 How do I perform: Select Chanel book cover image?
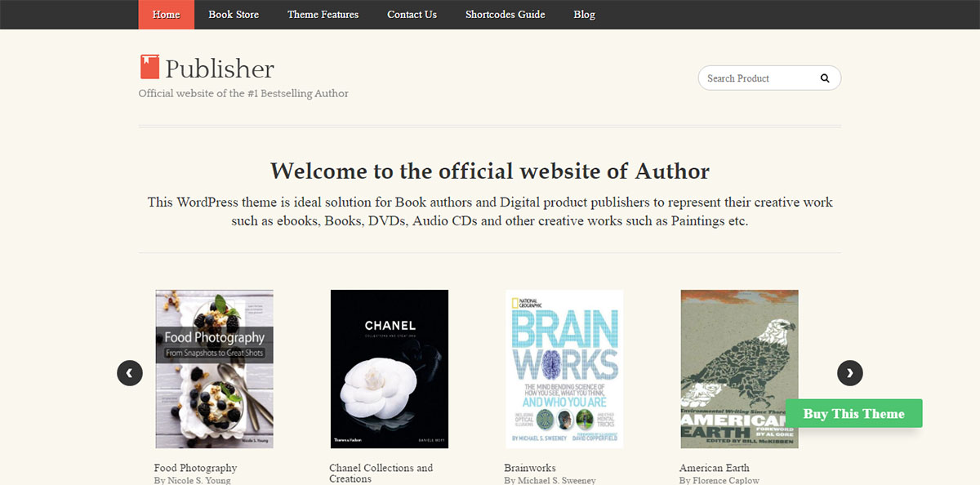(x=390, y=369)
